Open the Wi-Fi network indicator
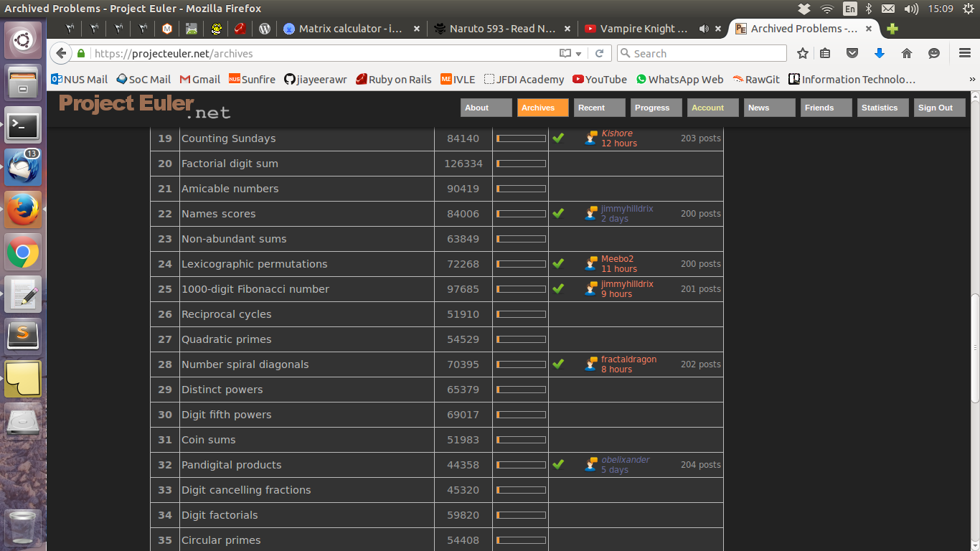 pyautogui.click(x=827, y=9)
